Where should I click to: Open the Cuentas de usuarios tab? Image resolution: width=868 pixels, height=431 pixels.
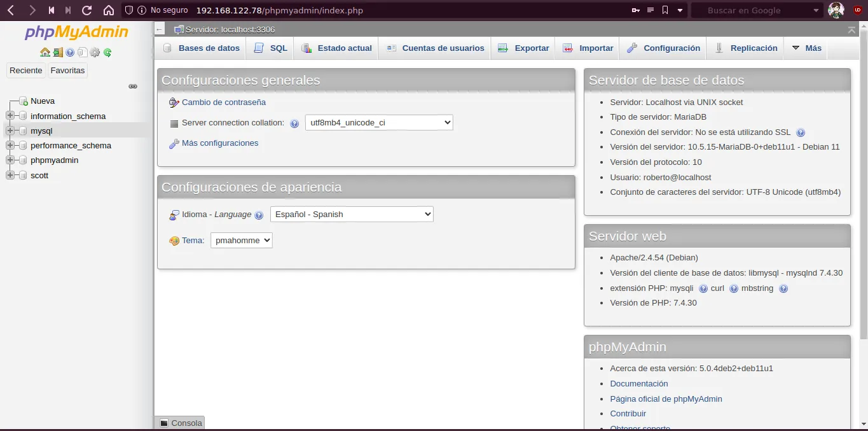tap(435, 48)
